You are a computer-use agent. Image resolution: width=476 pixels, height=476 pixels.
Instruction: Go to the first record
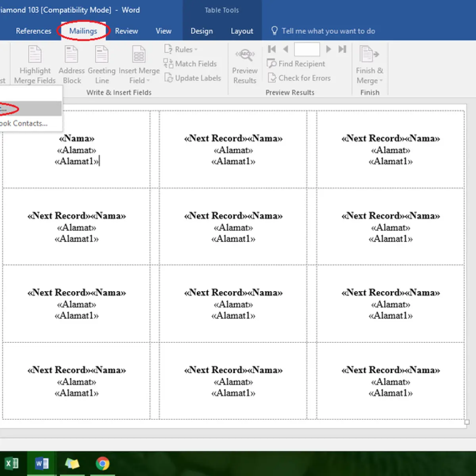272,49
